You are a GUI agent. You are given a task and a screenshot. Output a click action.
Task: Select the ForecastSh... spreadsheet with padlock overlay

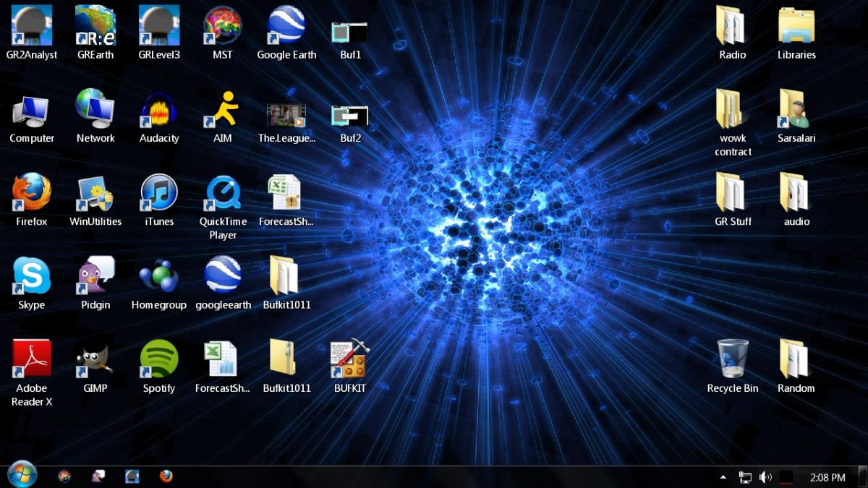click(286, 200)
